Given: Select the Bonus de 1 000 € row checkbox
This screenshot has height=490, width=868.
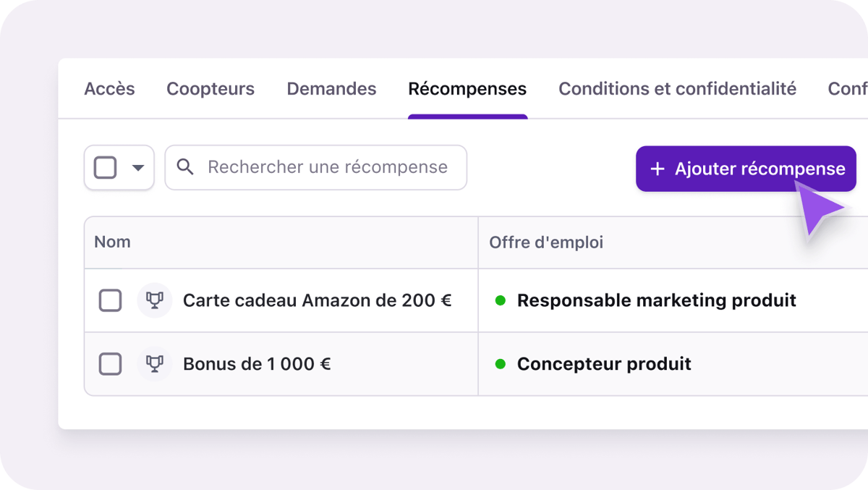Looking at the screenshot, I should 110,364.
